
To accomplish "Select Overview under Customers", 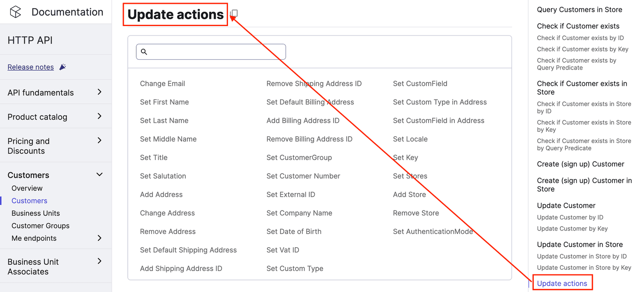I will pyautogui.click(x=27, y=188).
